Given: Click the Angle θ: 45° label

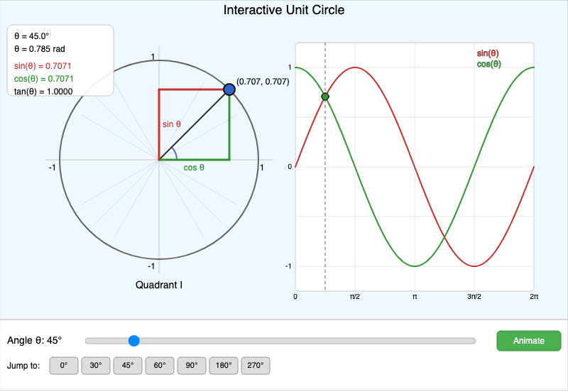Looking at the screenshot, I should (34, 340).
